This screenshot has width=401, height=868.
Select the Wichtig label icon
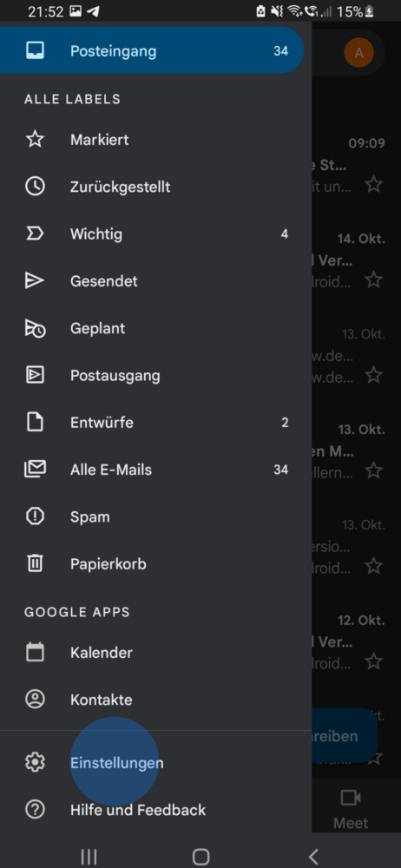35,233
